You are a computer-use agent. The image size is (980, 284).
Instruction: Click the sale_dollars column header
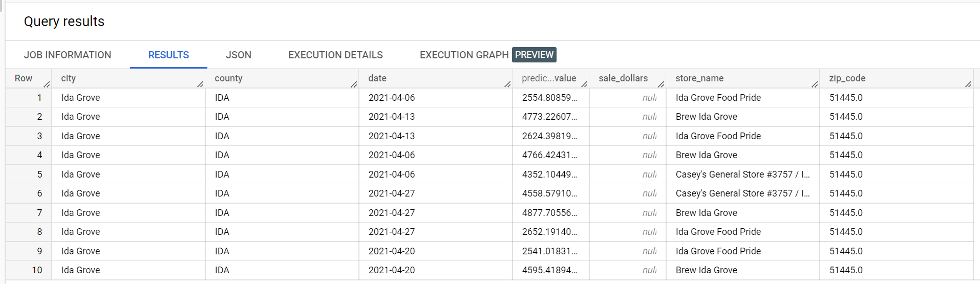click(623, 78)
